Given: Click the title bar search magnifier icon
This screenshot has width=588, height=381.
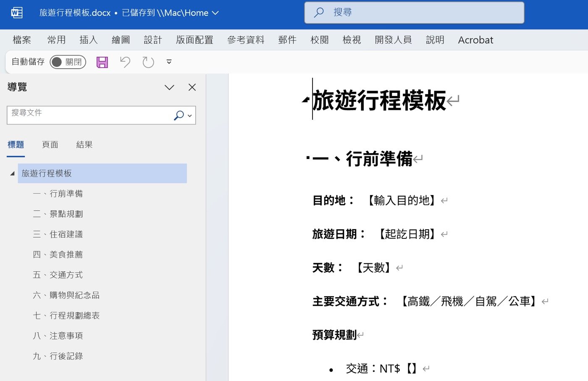Looking at the screenshot, I should [x=319, y=13].
